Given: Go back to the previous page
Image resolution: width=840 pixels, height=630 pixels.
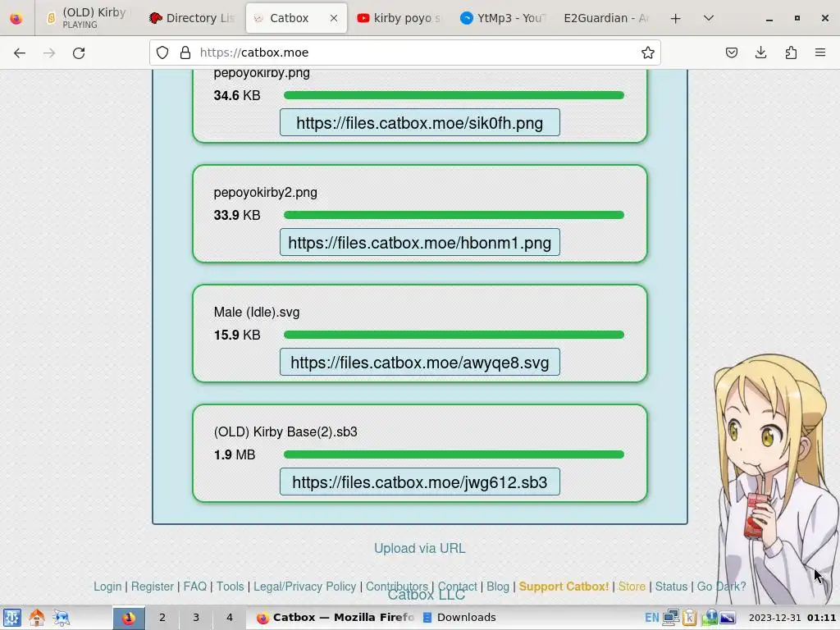Looking at the screenshot, I should (20, 52).
